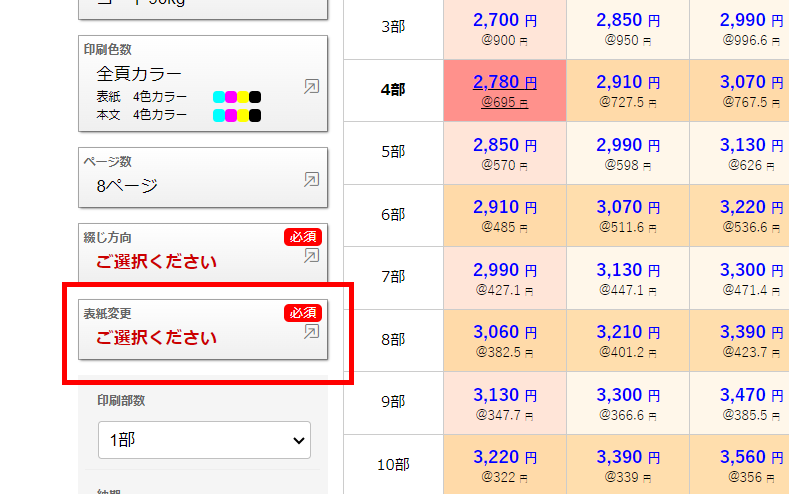Click the magenta ink swatch for 表紙
789x494 pixels.
pyautogui.click(x=231, y=97)
